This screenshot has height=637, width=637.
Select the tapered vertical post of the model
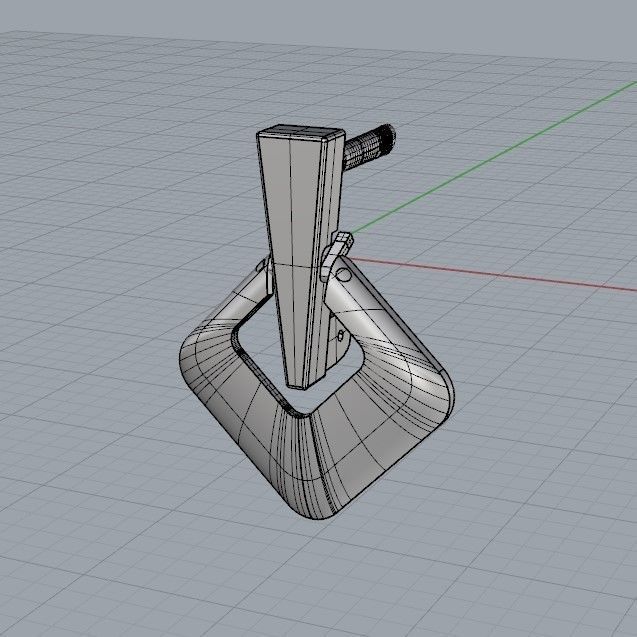click(299, 256)
